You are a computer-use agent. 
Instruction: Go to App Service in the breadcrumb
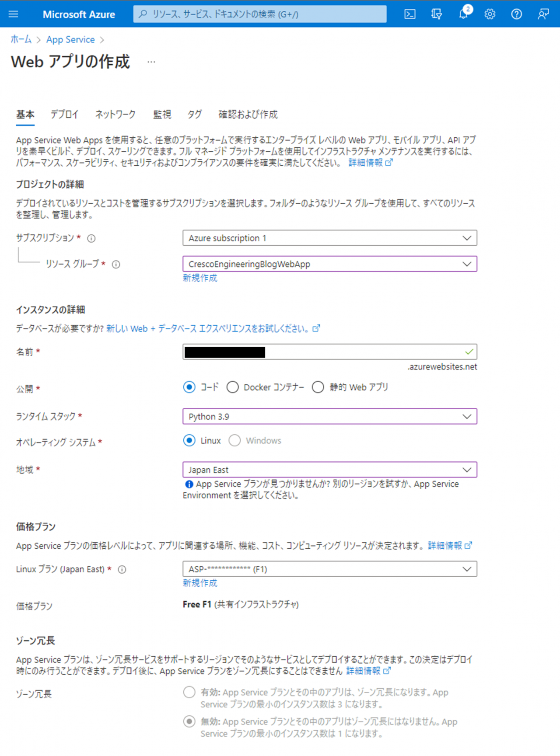tap(70, 40)
